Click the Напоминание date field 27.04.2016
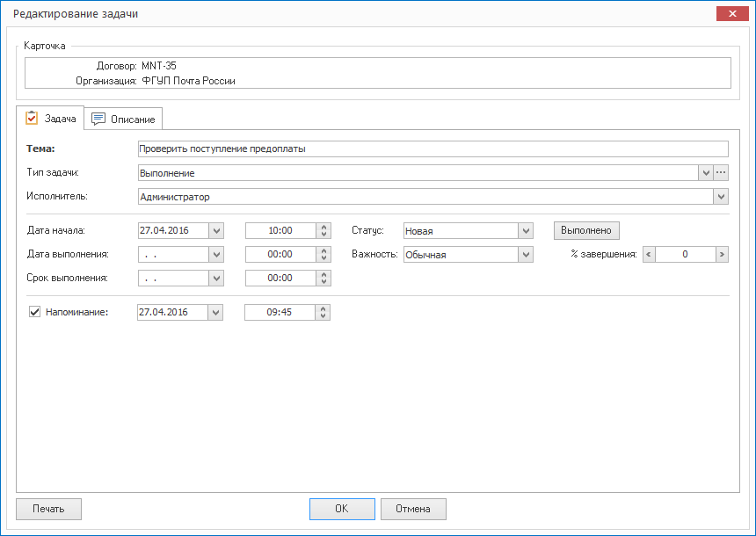Screen dimensions: 756x536 (x=172, y=312)
